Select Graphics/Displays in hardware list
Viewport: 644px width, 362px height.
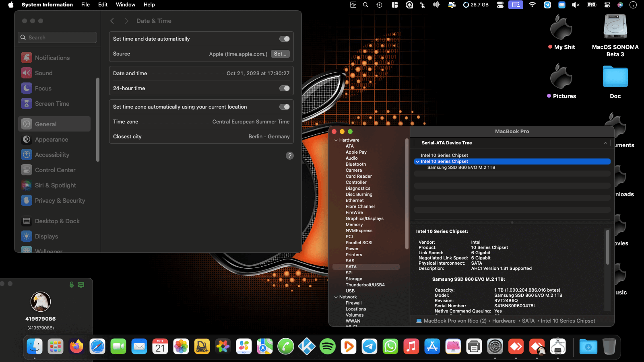point(365,219)
